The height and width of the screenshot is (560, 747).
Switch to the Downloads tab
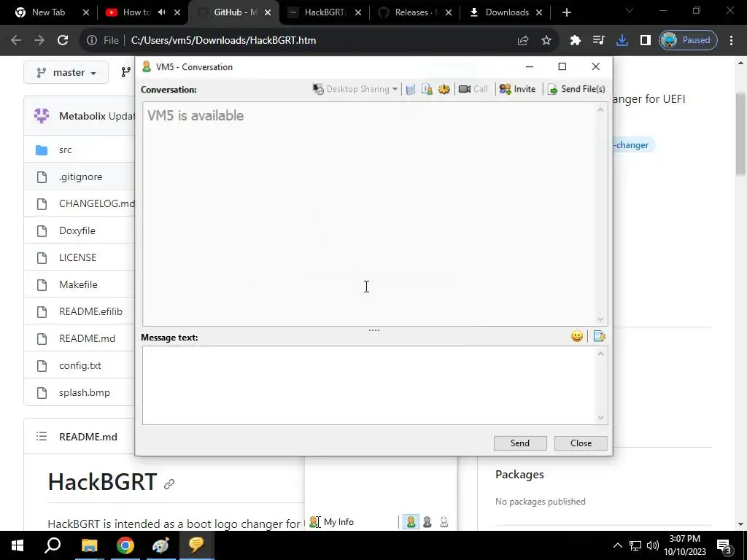(x=507, y=12)
